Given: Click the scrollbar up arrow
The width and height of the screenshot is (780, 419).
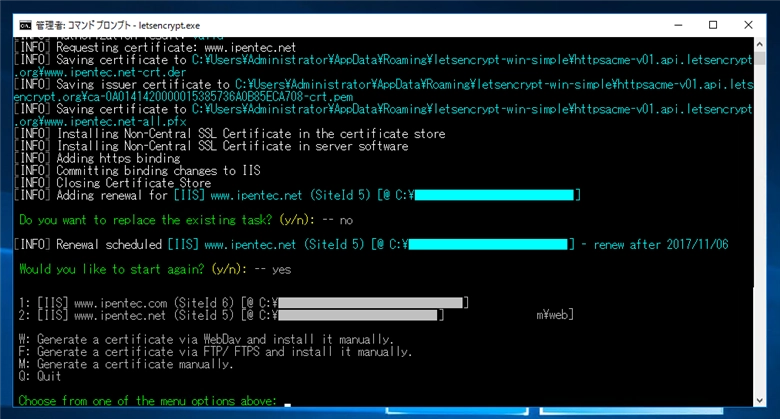Looking at the screenshot, I should point(760,44).
